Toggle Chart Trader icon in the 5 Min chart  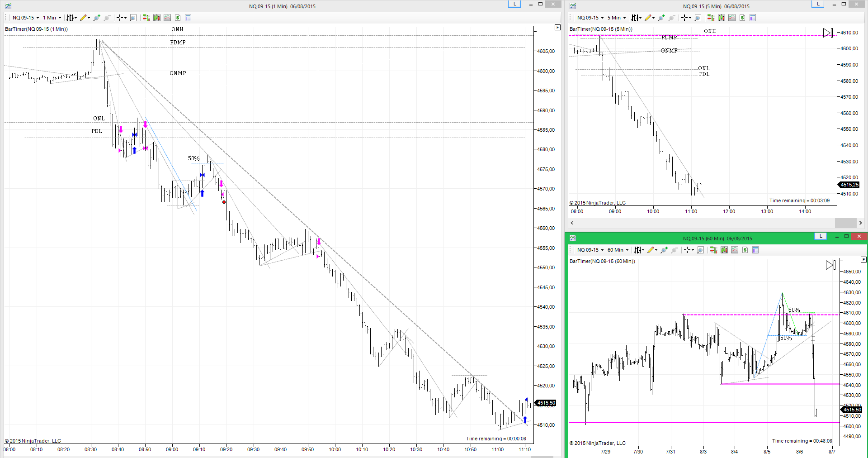pos(711,18)
